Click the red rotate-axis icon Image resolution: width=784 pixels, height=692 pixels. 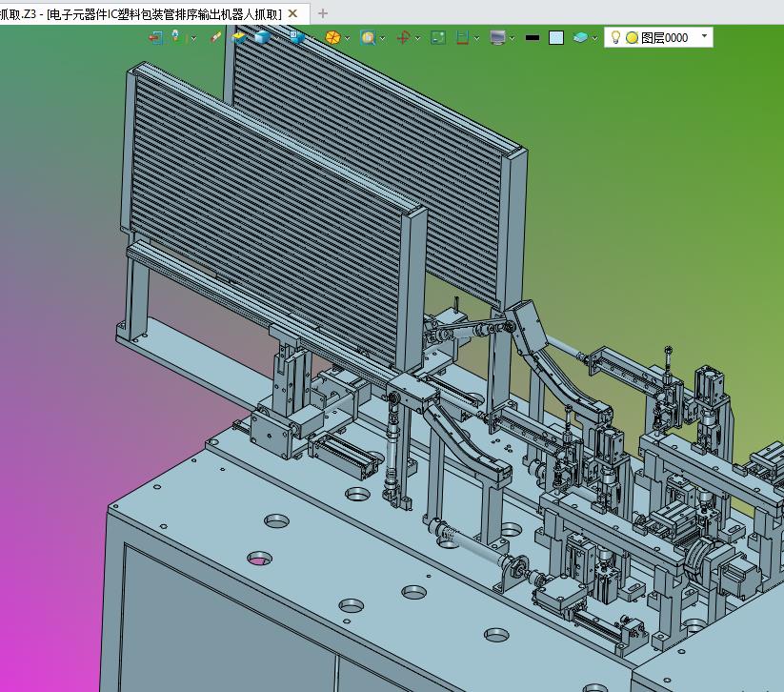click(x=404, y=37)
